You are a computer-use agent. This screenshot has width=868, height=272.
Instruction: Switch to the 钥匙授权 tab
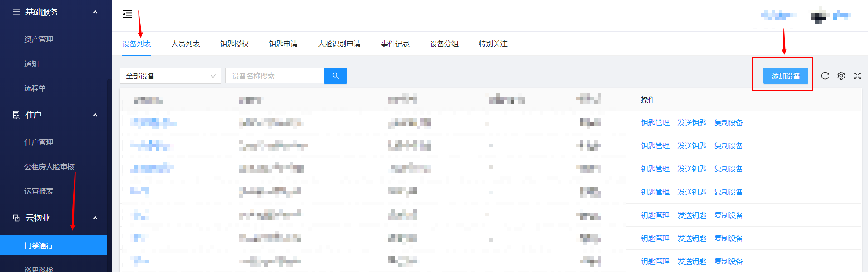click(x=234, y=44)
